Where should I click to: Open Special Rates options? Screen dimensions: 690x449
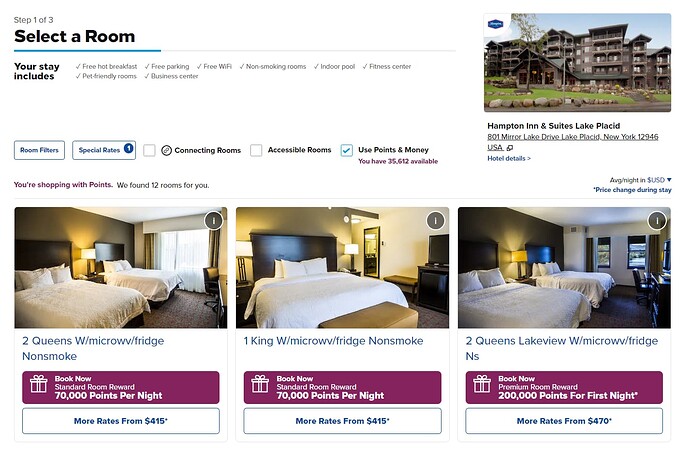tap(104, 150)
